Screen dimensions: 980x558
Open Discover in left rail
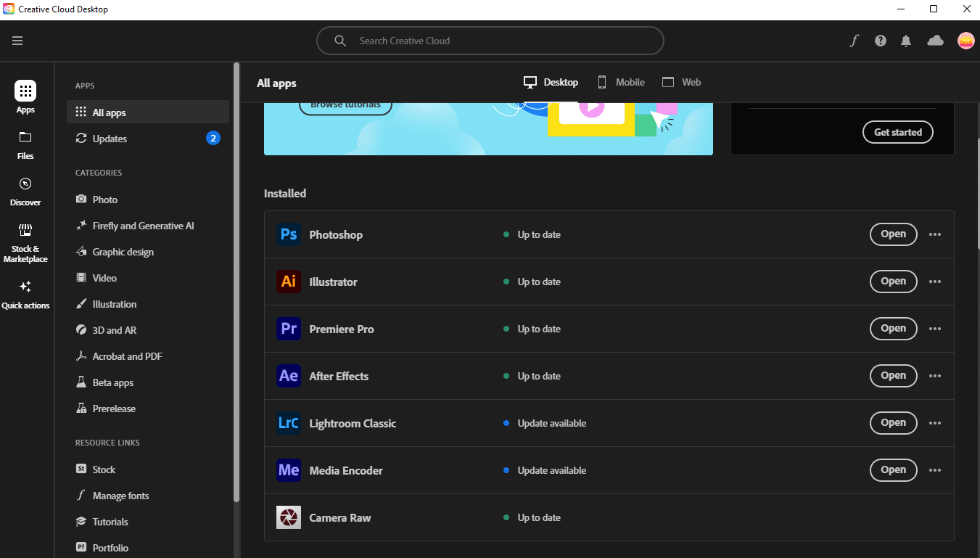(25, 192)
